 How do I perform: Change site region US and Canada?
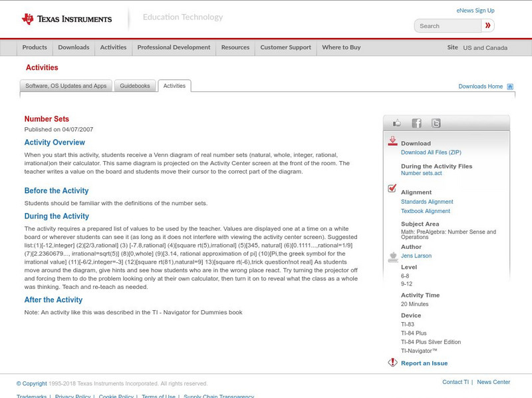(x=485, y=48)
